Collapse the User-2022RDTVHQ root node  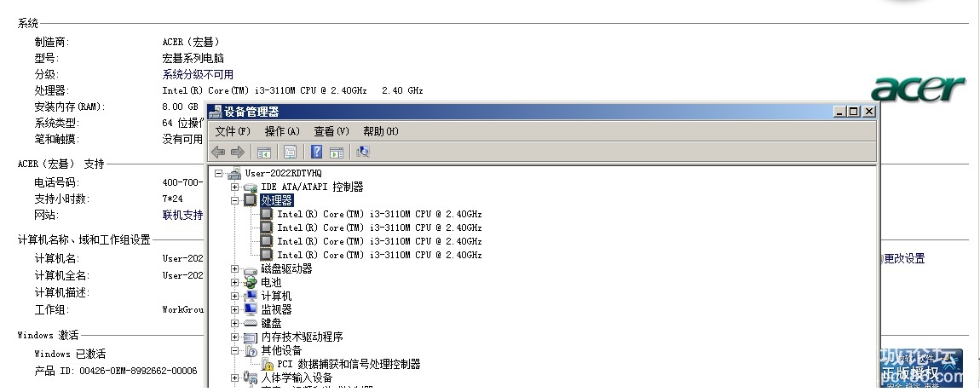pos(219,173)
